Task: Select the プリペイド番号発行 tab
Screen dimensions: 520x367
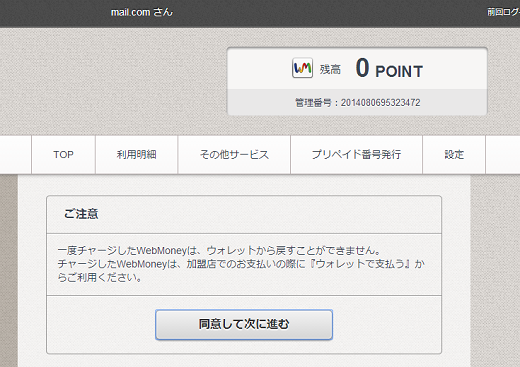Action: click(357, 155)
